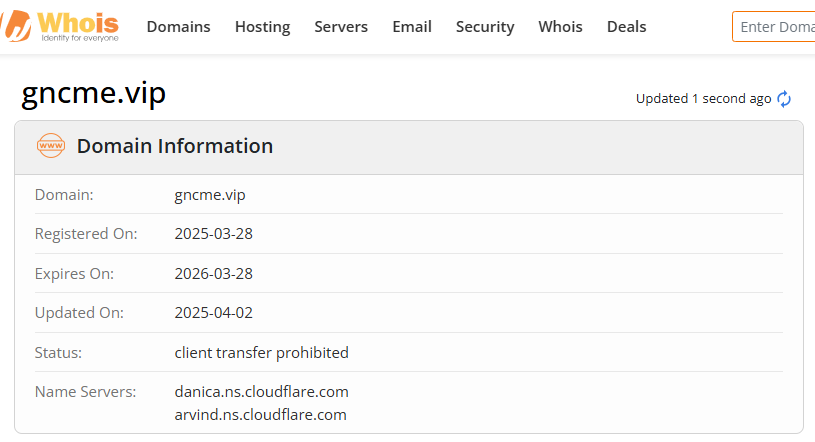Open the Hosting menu
The width and height of the screenshot is (815, 442).
pos(262,27)
